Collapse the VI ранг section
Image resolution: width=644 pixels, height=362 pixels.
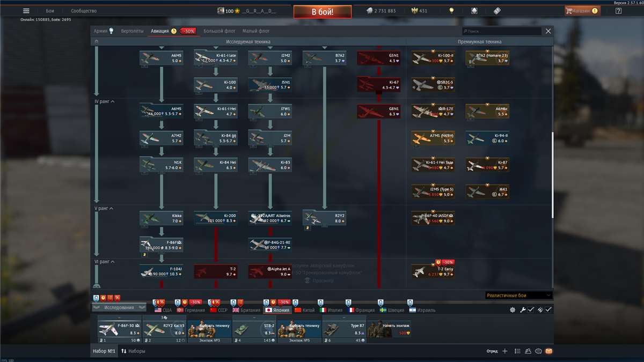[x=104, y=262]
